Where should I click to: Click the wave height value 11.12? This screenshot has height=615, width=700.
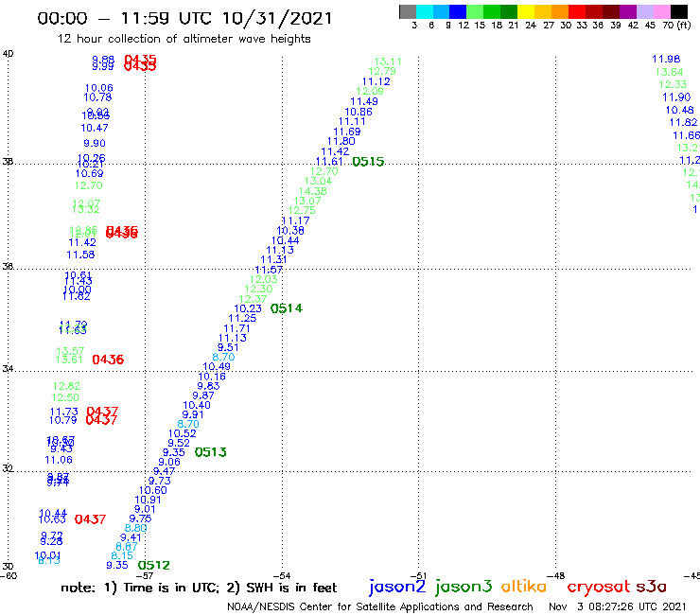(376, 81)
